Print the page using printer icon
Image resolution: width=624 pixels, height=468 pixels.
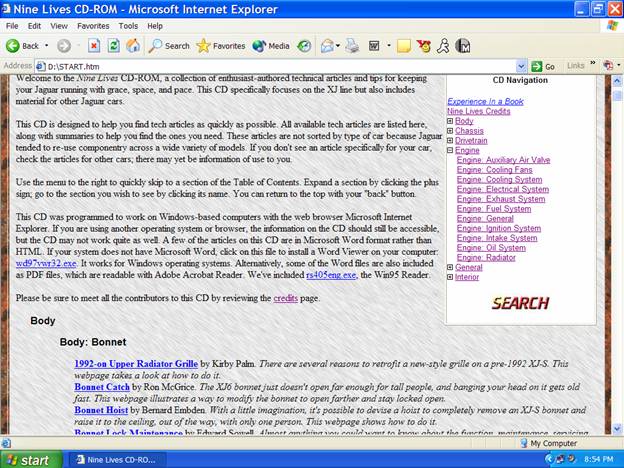[352, 46]
